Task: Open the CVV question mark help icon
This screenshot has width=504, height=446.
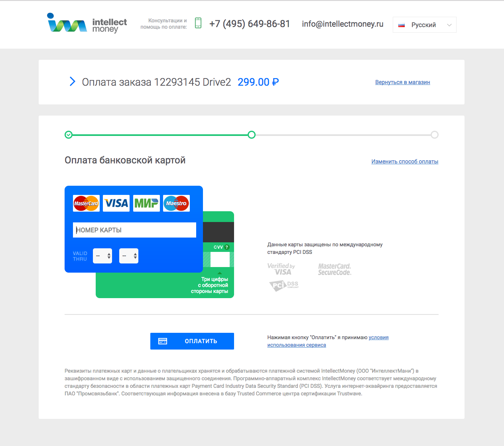Action: 227,247
